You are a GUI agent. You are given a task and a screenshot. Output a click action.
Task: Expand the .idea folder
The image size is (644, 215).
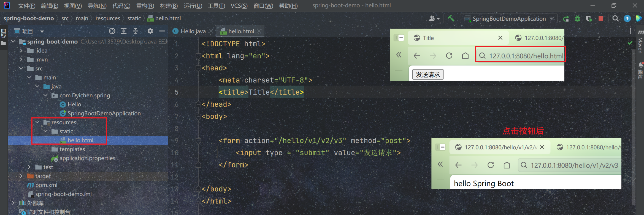click(x=21, y=51)
